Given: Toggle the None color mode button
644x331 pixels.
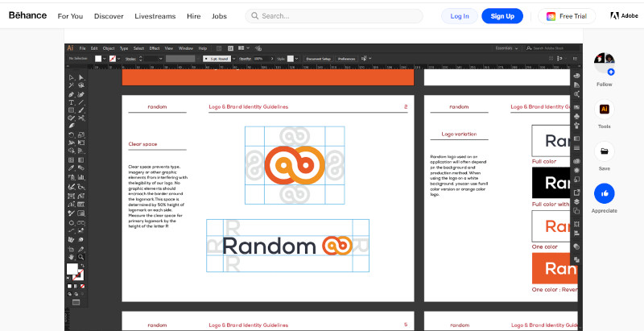Looking at the screenshot, I should tap(83, 286).
